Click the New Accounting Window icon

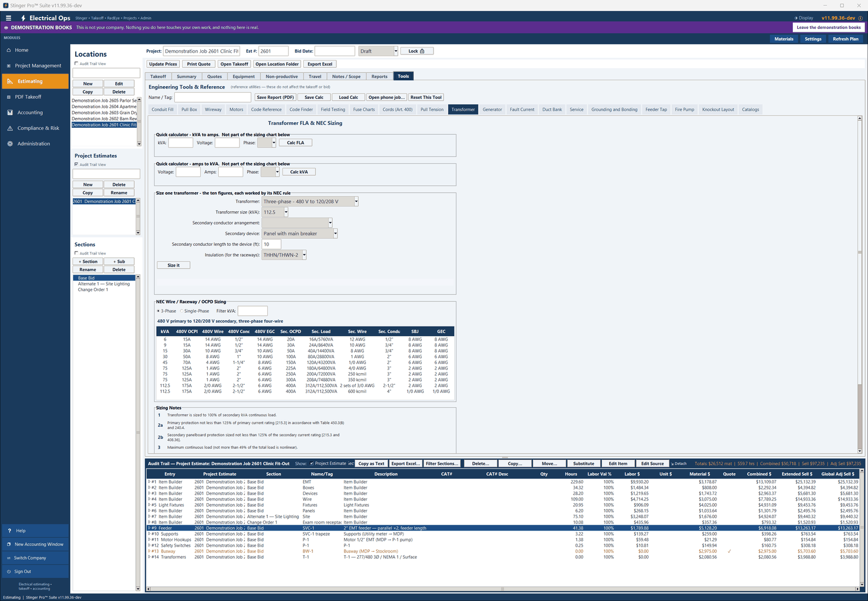point(9,544)
